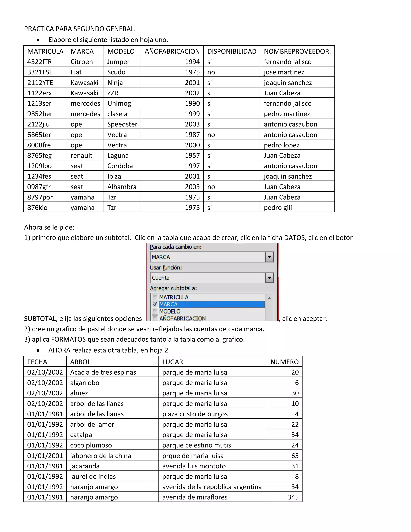411x532 pixels.
Task: Click the MATRICULA column header cell
Action: click(45, 51)
